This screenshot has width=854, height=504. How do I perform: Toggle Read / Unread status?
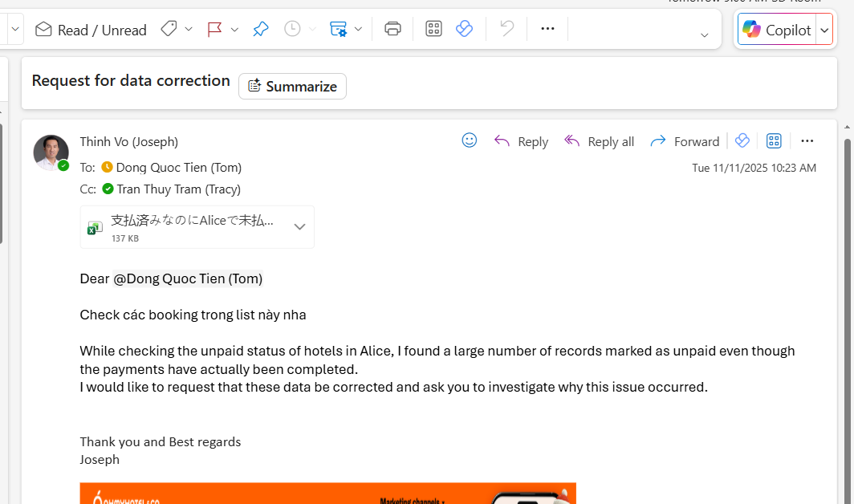[x=91, y=30]
